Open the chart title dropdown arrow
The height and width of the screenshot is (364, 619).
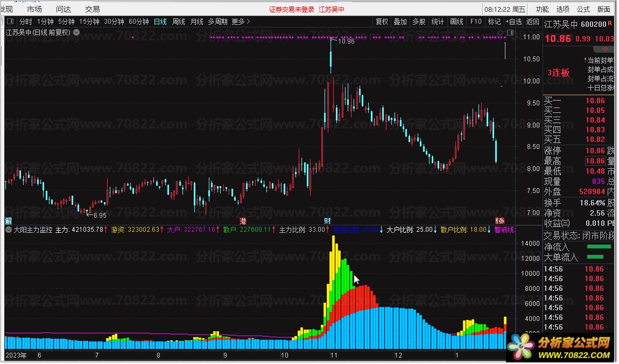pos(76,32)
